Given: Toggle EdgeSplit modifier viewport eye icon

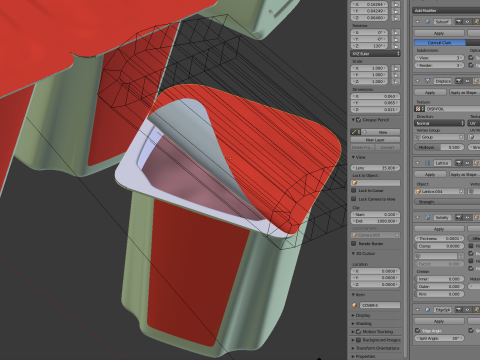Looking at the screenshot, I should [467, 310].
